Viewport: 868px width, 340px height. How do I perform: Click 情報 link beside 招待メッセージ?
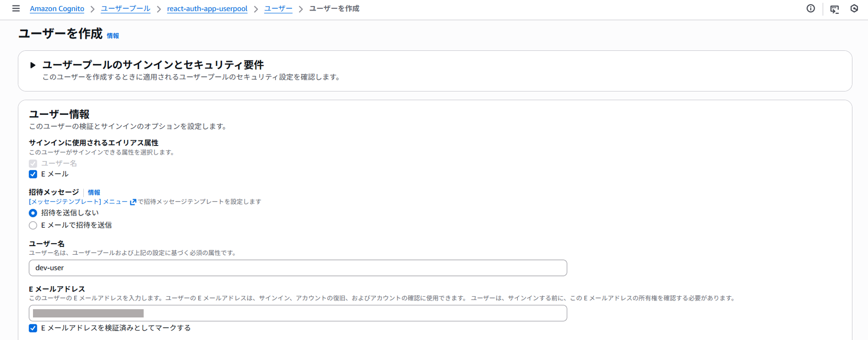(x=94, y=192)
